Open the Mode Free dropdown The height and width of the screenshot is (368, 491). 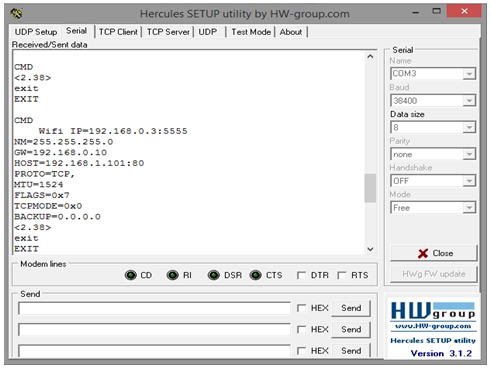(469, 208)
